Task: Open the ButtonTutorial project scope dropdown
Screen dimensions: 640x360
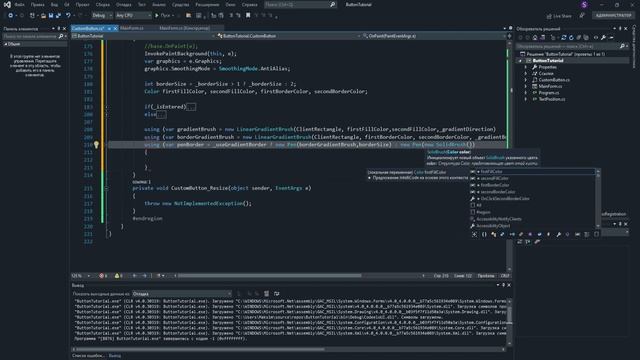Action: [143, 36]
